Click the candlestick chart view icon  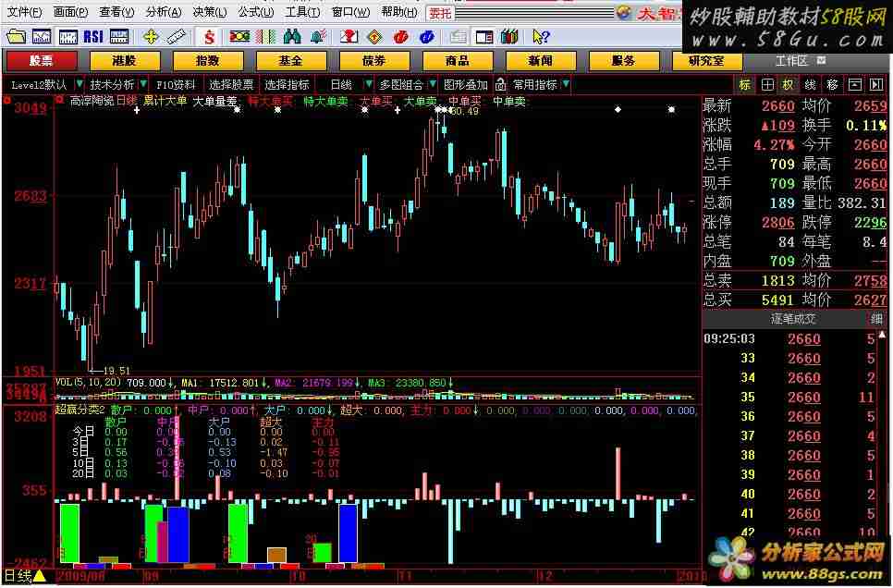click(x=67, y=37)
